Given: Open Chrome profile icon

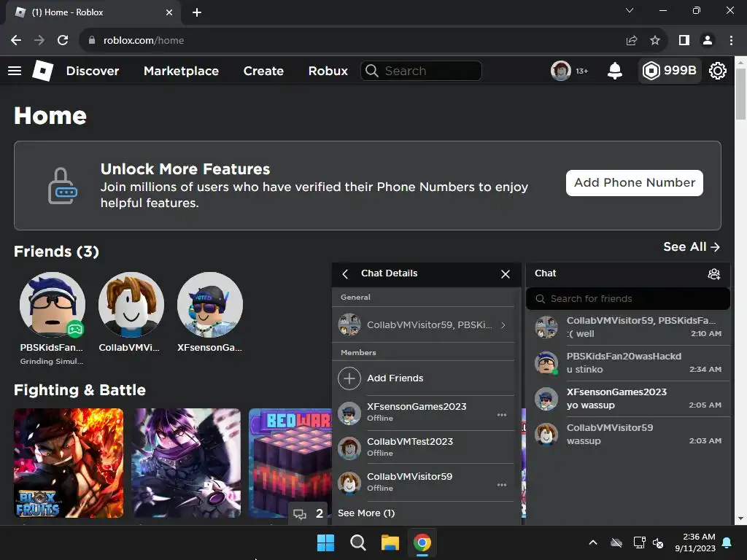Looking at the screenshot, I should pyautogui.click(x=708, y=41).
